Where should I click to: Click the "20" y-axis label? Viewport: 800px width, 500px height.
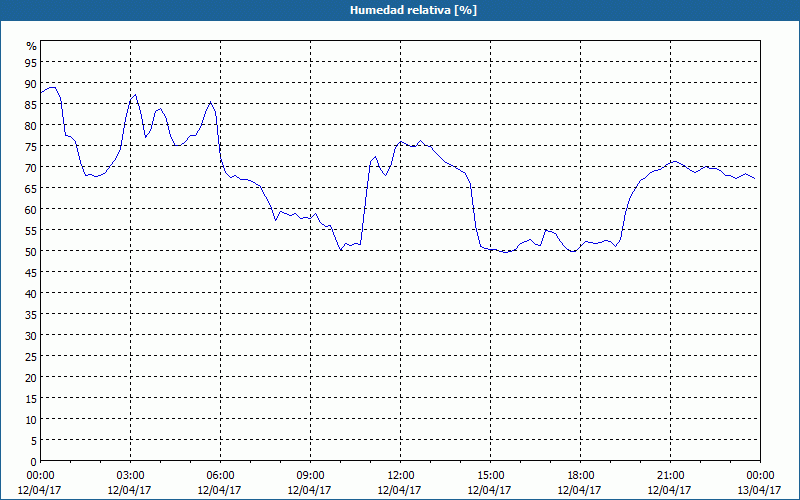(31, 377)
